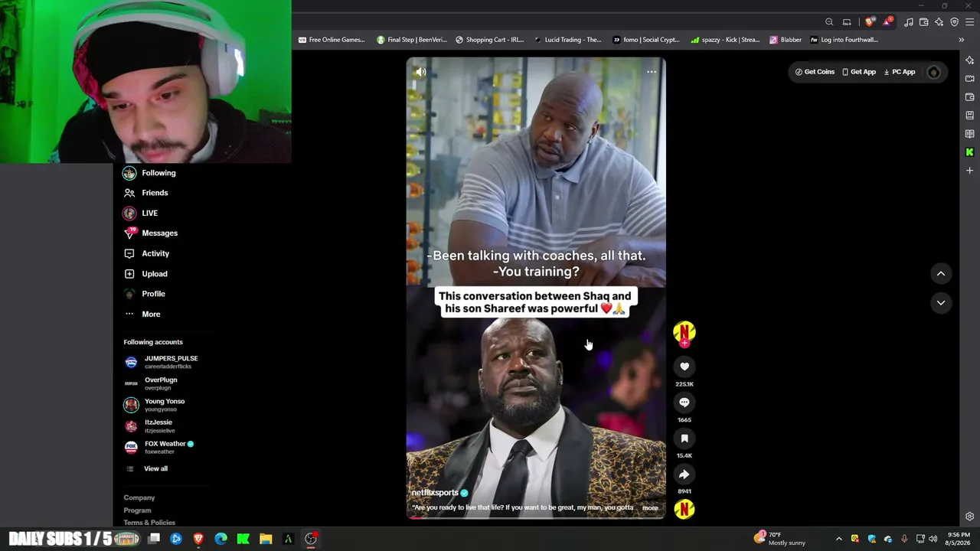
Task: Open netflixsports username on the video
Action: (435, 493)
